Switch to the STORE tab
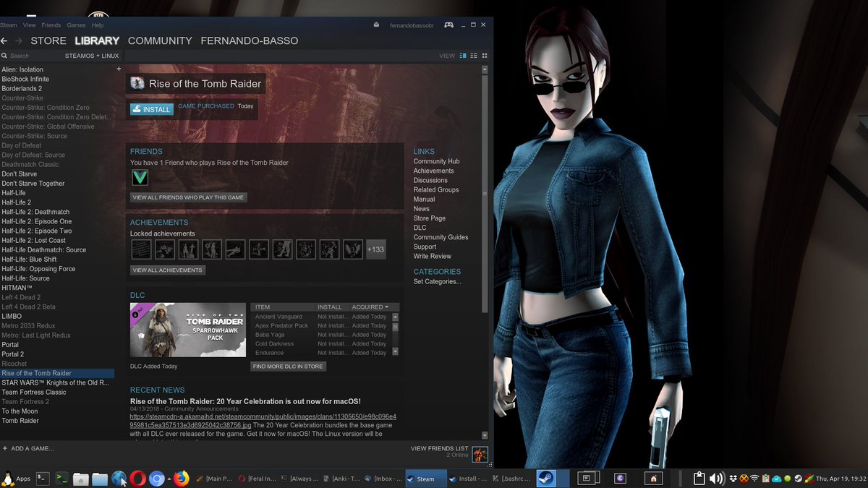Image resolution: width=868 pixels, height=488 pixels. [x=48, y=40]
